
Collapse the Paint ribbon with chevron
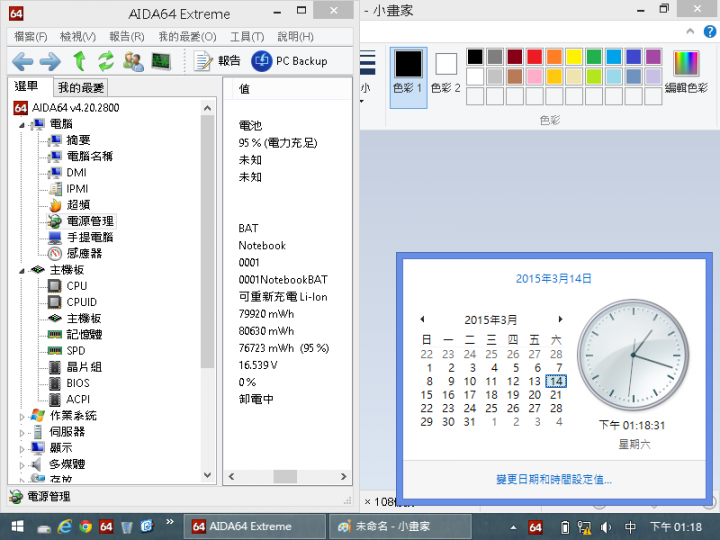[x=690, y=31]
